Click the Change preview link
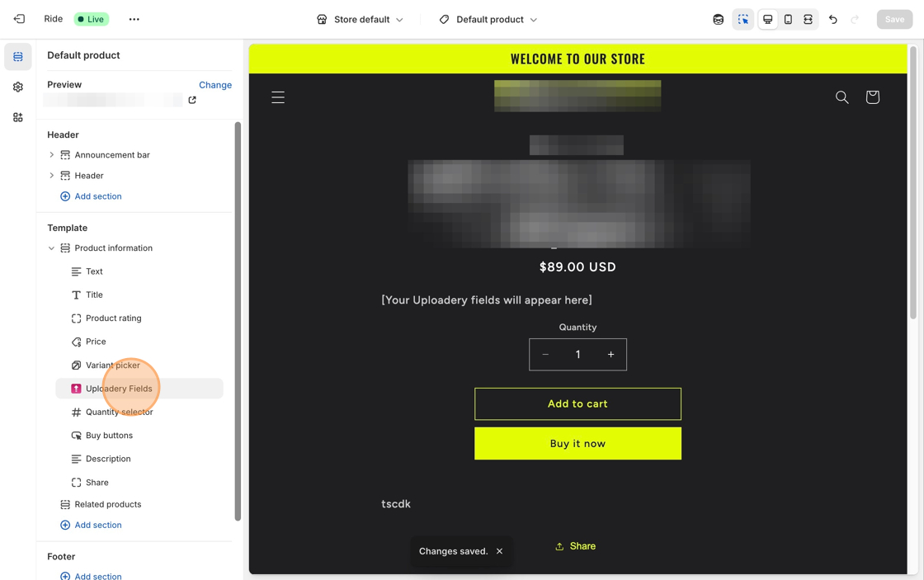The image size is (924, 580). click(215, 85)
